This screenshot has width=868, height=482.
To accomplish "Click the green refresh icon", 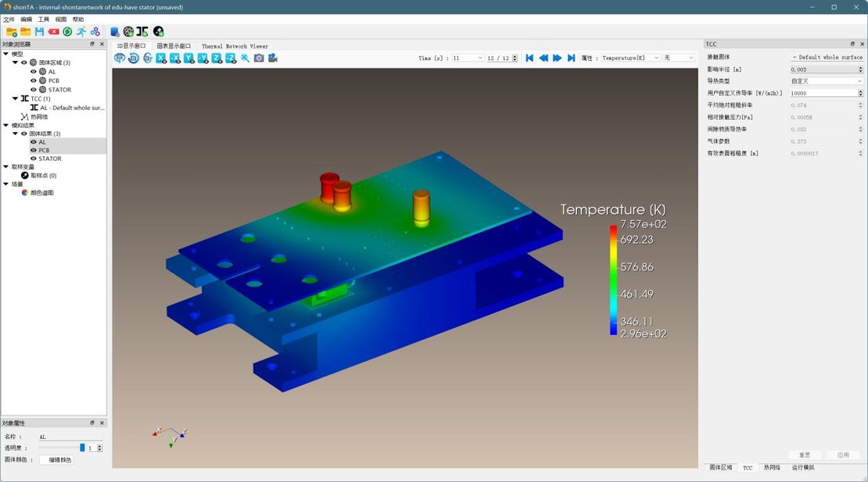I will point(67,31).
